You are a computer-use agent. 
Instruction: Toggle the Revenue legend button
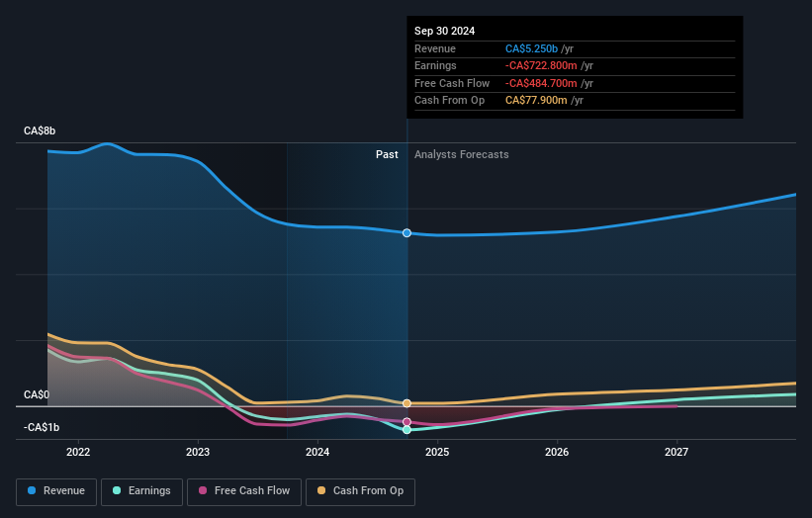56,491
